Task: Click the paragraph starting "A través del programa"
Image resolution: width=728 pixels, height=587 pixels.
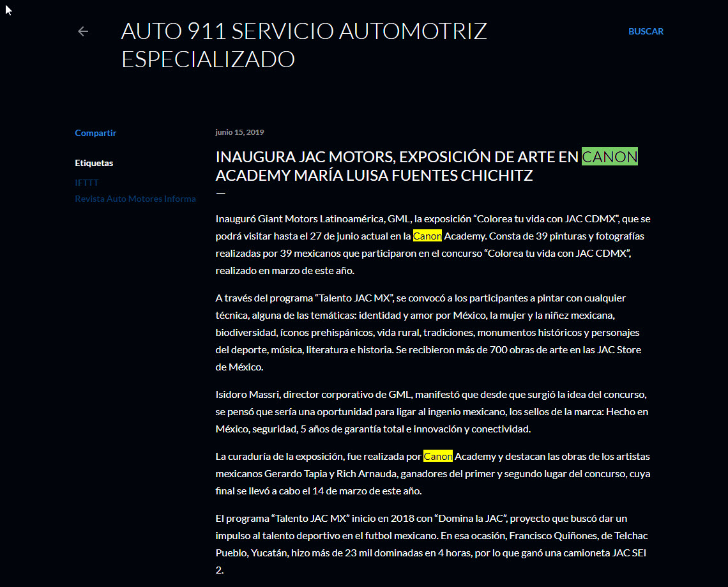Action: point(428,333)
